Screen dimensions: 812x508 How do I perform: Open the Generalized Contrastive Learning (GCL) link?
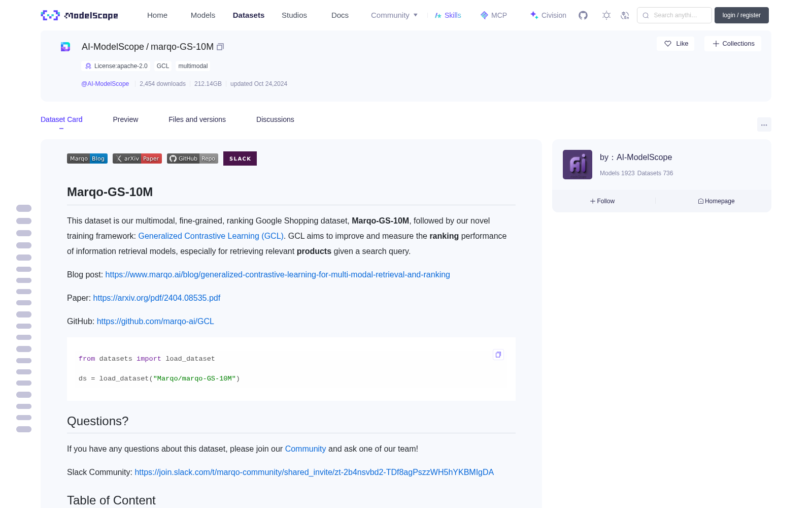coord(211,236)
